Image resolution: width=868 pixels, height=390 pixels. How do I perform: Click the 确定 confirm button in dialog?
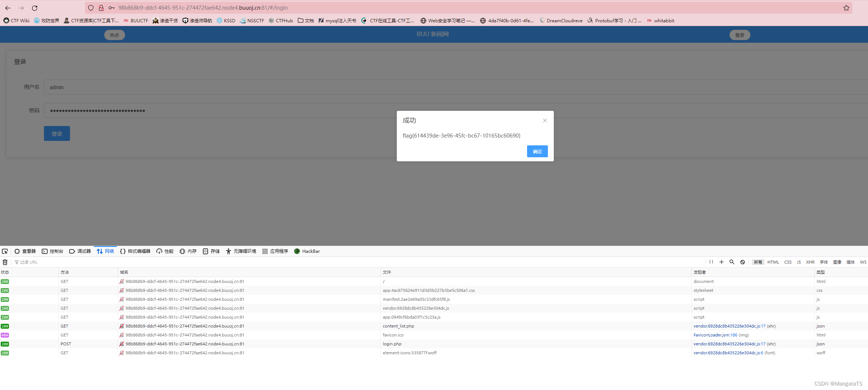click(537, 151)
